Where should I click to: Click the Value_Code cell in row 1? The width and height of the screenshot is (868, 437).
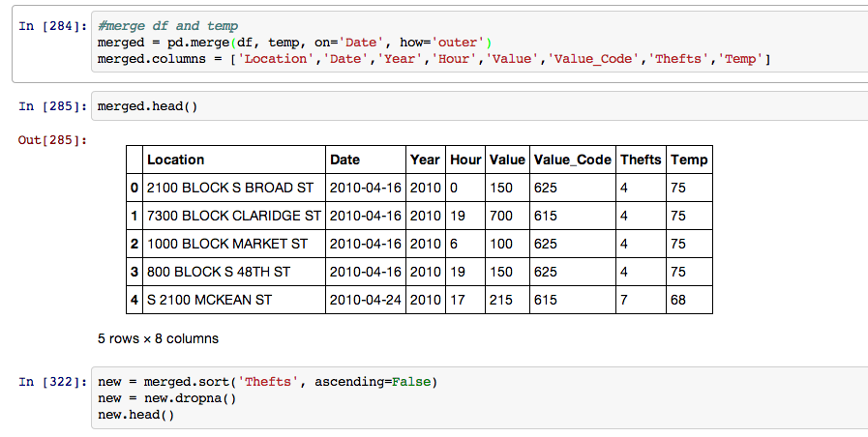point(573,216)
